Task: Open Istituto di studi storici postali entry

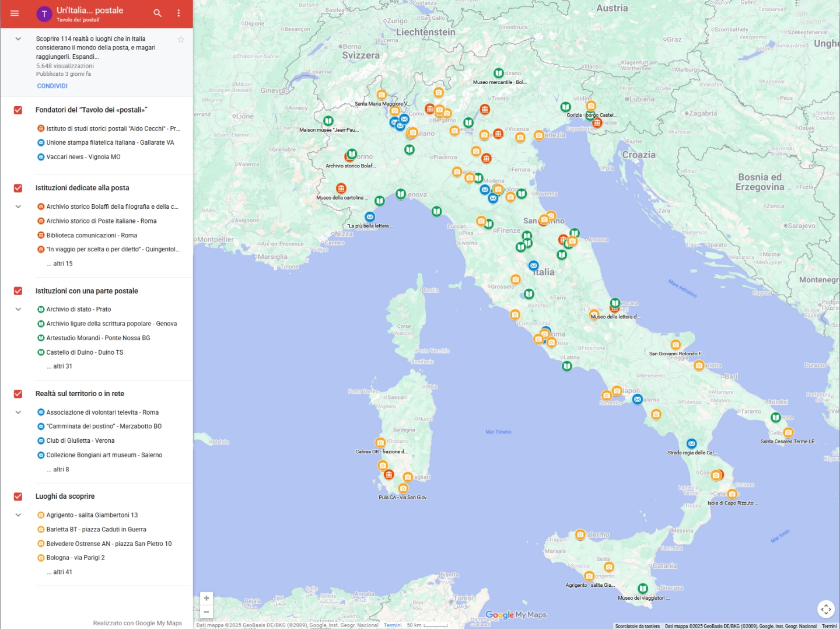Action: [108, 128]
